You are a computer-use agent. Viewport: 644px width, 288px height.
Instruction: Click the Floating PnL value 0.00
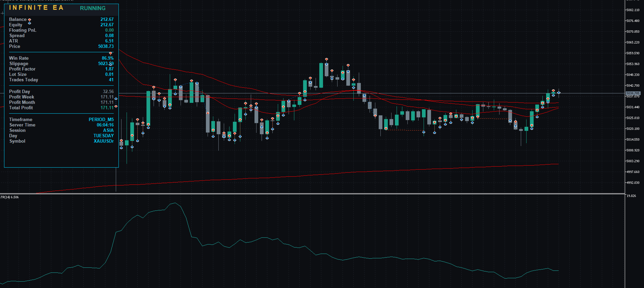click(x=109, y=30)
